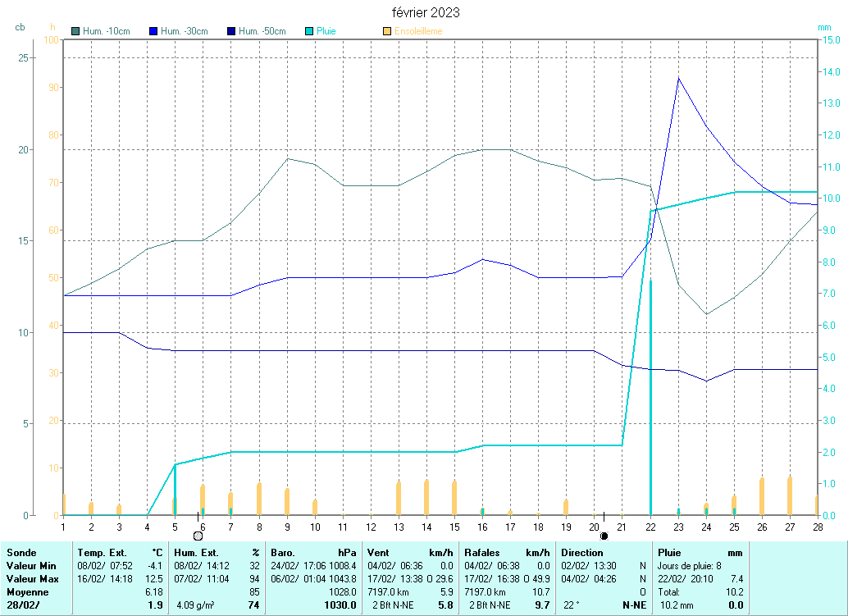Click the sunshine bar on day 26
Image resolution: width=848 pixels, height=616 pixels.
pyautogui.click(x=762, y=495)
